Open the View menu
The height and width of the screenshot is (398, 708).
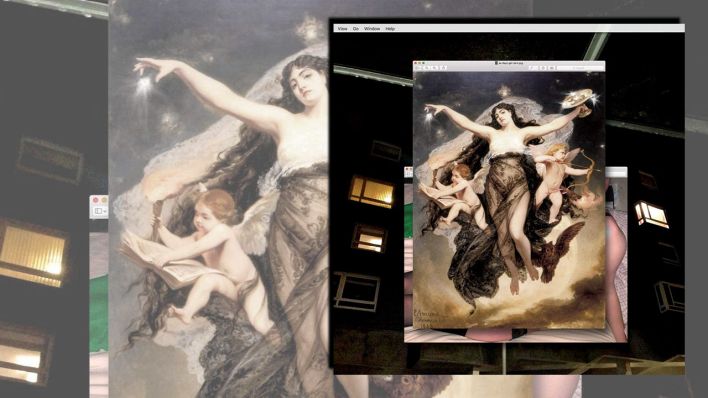coord(343,28)
